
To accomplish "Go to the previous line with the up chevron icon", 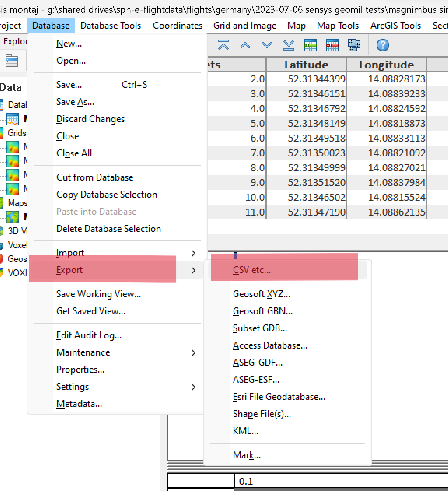I will (x=245, y=45).
